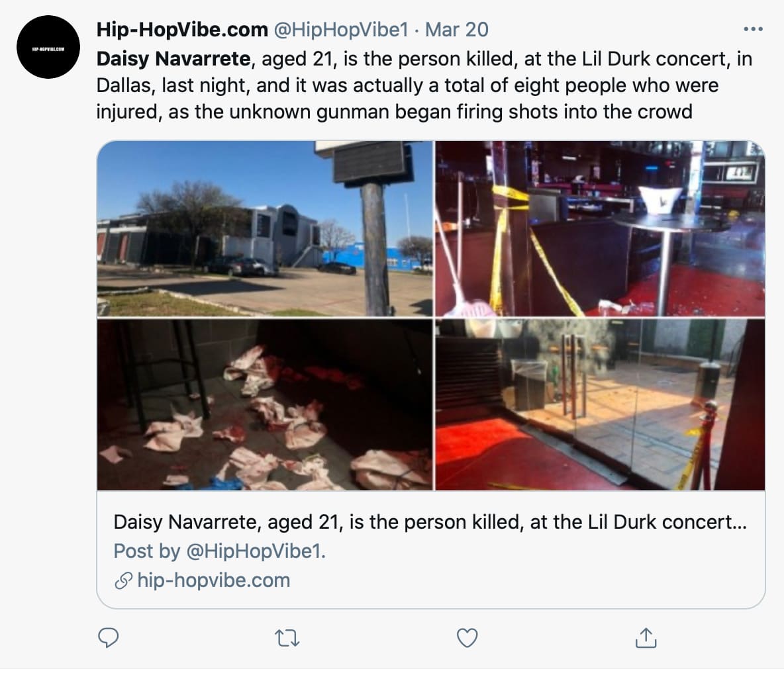
Task: Like the tweet with the heart icon
Action: tap(467, 637)
